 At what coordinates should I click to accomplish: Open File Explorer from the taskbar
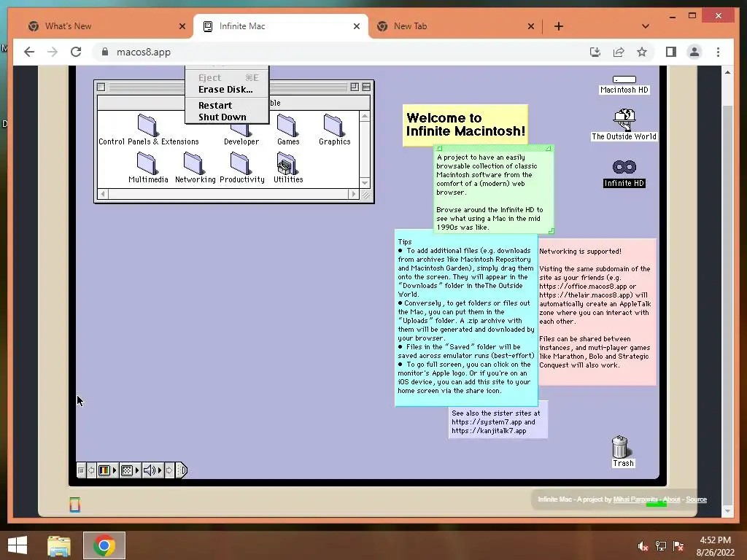pyautogui.click(x=58, y=545)
